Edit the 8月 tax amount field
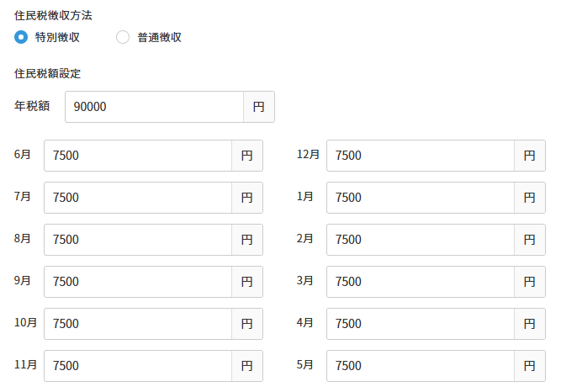The height and width of the screenshot is (392, 561). [138, 240]
